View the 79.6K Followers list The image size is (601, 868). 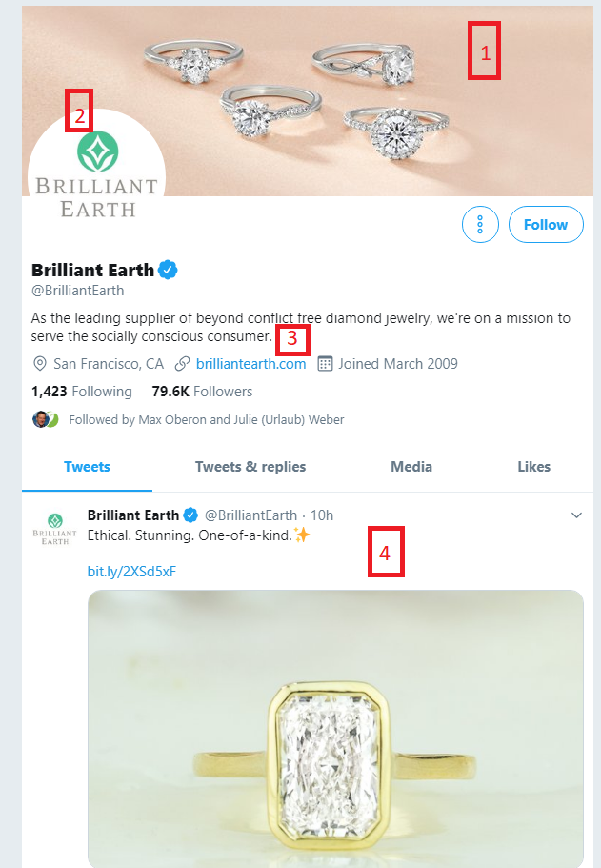click(202, 391)
